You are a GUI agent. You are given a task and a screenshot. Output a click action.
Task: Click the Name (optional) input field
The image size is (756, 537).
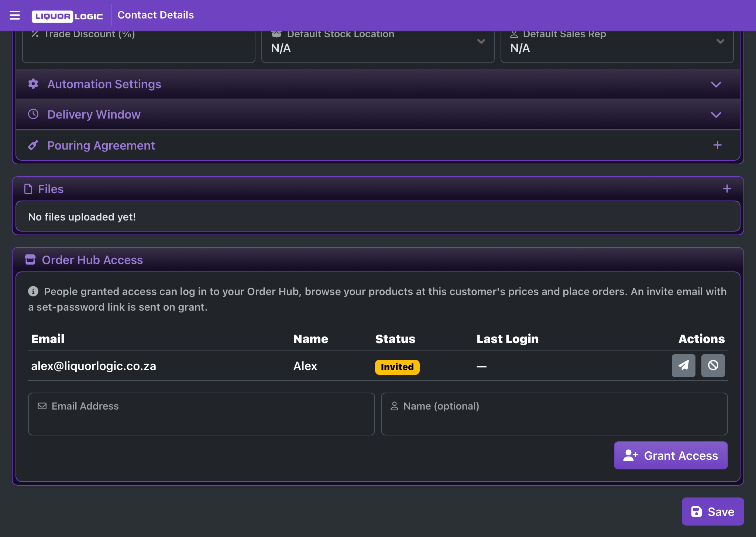click(x=554, y=414)
